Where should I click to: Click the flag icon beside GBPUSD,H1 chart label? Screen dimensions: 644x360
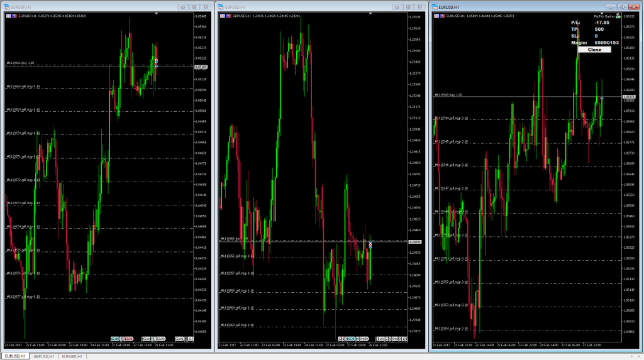pos(228,16)
